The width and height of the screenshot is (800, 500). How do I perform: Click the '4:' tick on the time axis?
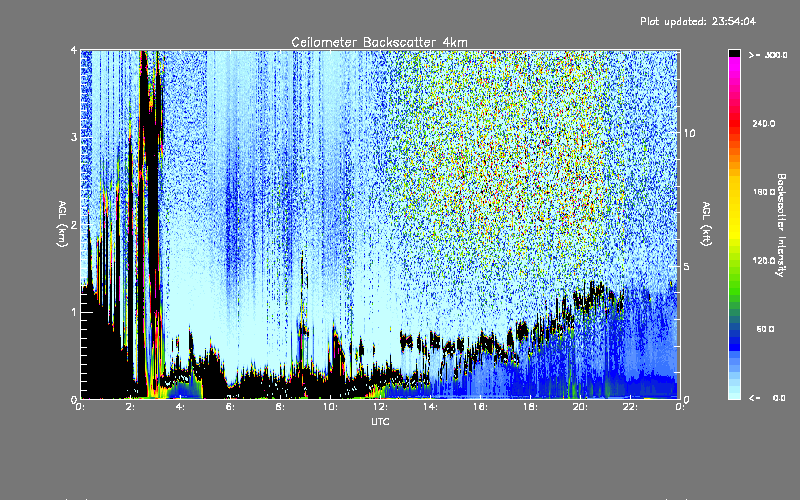(x=181, y=407)
